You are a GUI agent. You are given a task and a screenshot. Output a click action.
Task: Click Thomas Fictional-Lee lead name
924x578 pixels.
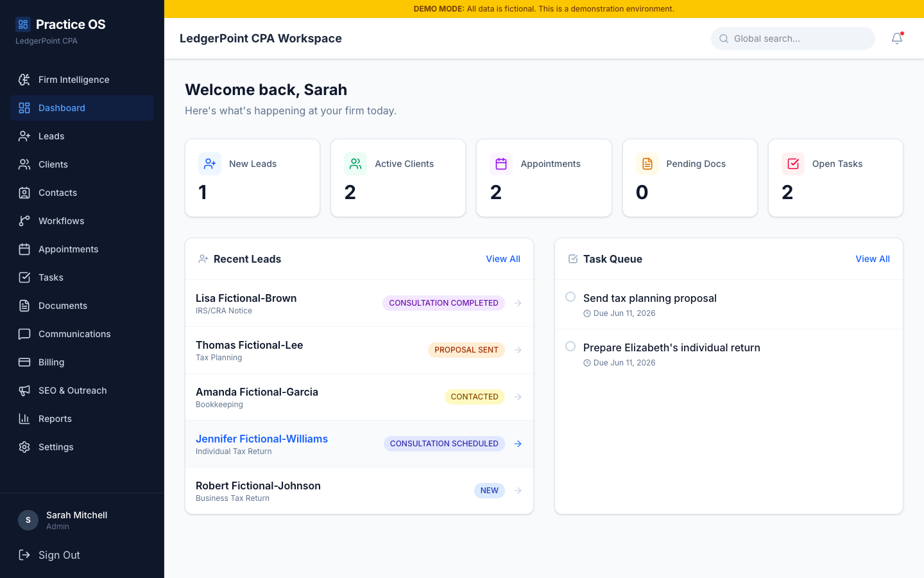point(250,345)
